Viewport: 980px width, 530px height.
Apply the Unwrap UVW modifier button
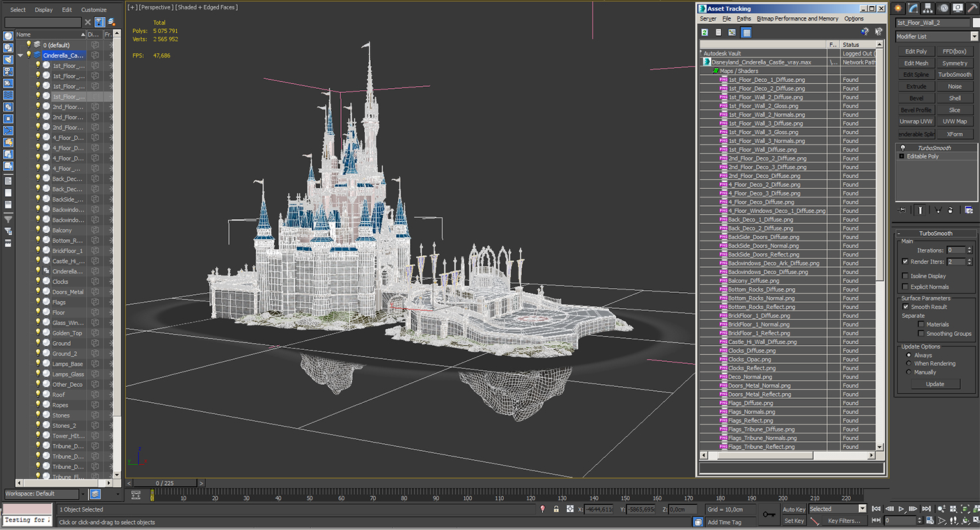[x=916, y=121]
